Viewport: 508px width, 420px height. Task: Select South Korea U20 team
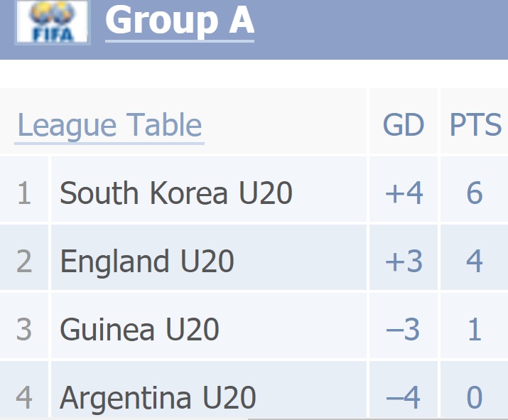click(176, 193)
